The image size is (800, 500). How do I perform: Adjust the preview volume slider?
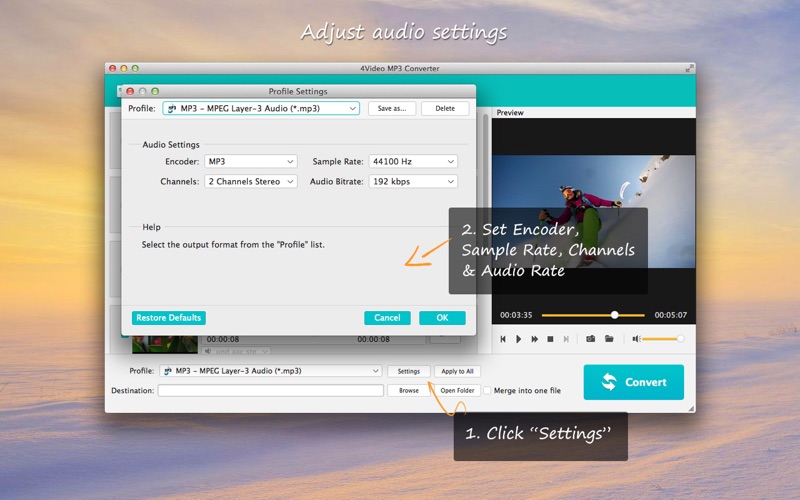pos(662,339)
